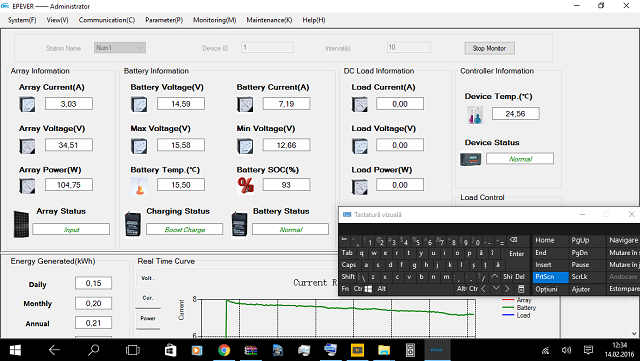Open File Explorer from the taskbar
640x361 pixels.
pyautogui.click(x=384, y=350)
